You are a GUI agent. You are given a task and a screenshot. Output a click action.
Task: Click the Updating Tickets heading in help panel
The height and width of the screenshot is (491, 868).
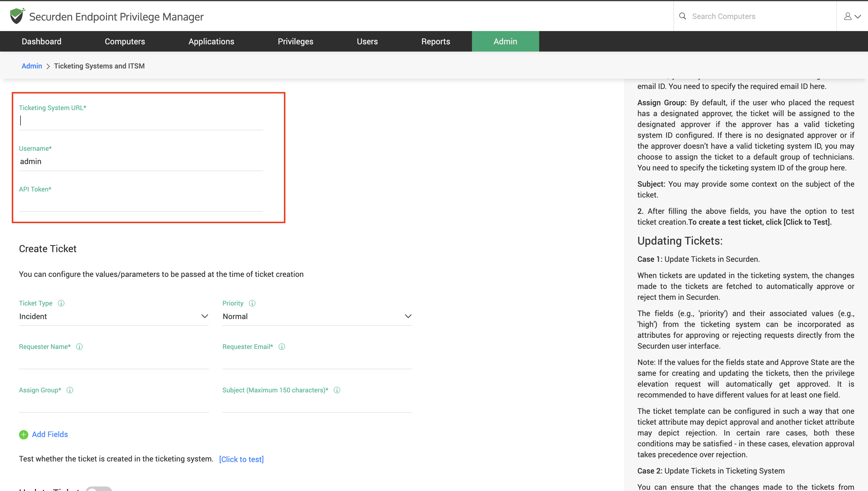(x=680, y=241)
